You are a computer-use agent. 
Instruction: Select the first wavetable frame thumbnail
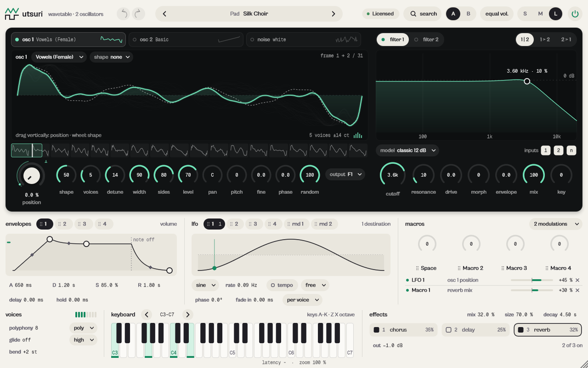tap(21, 150)
